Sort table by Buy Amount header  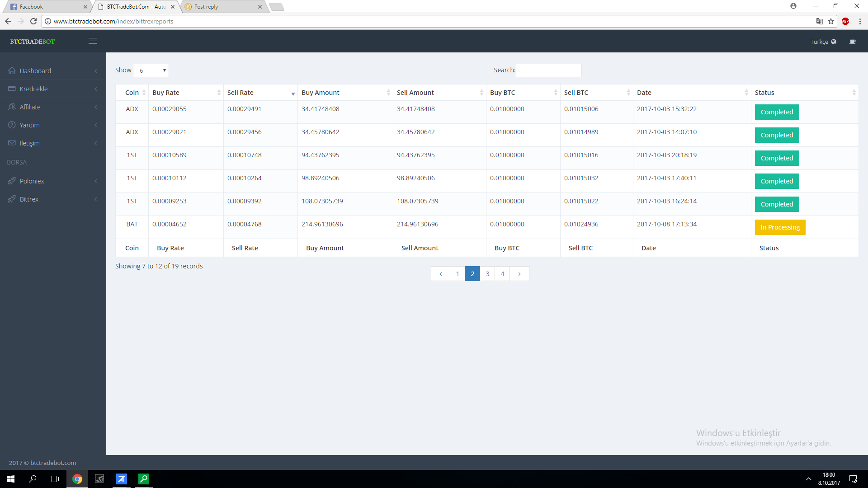point(345,93)
